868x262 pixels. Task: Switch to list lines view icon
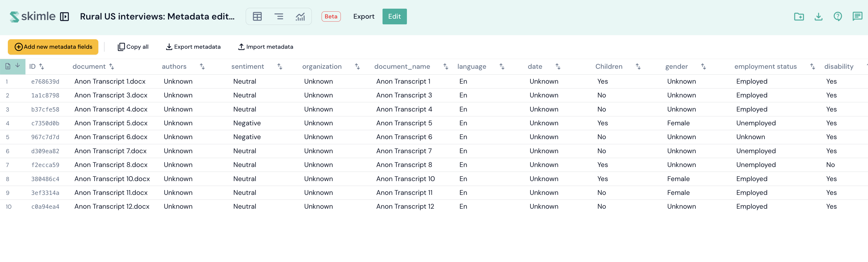coord(279,17)
